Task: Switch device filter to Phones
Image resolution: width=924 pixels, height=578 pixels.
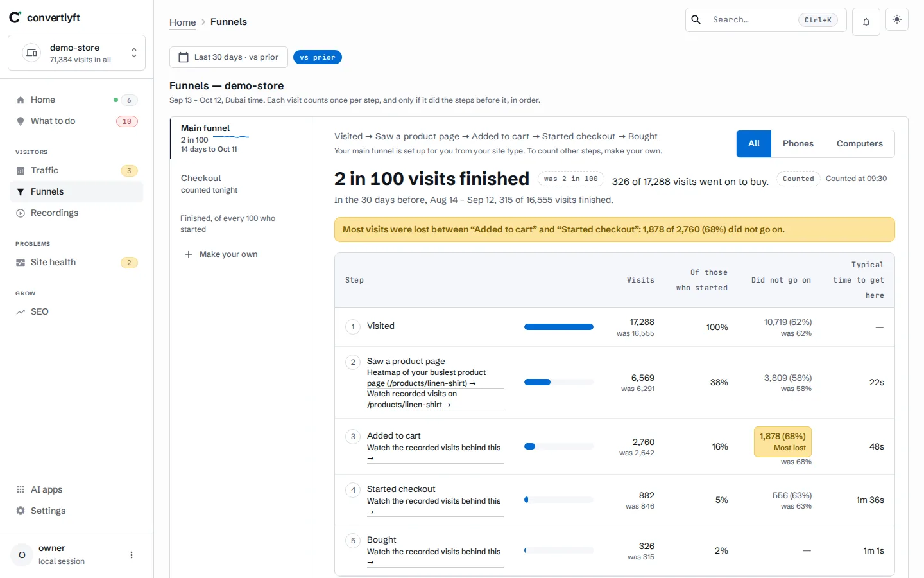Action: (798, 144)
